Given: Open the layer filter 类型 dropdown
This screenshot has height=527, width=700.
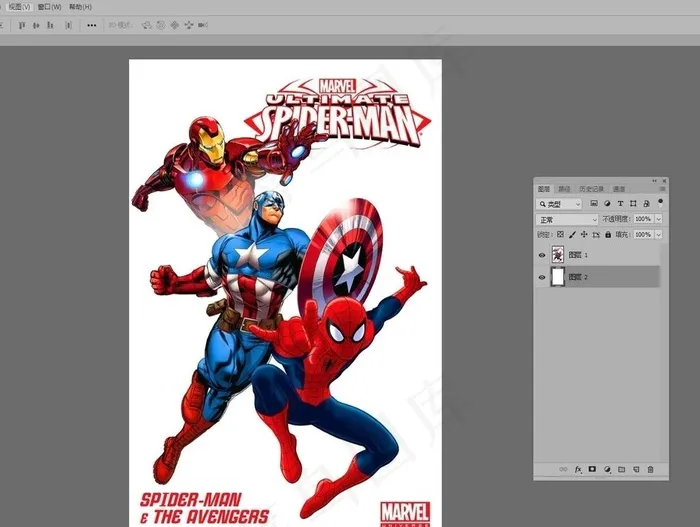Looking at the screenshot, I should 560,204.
